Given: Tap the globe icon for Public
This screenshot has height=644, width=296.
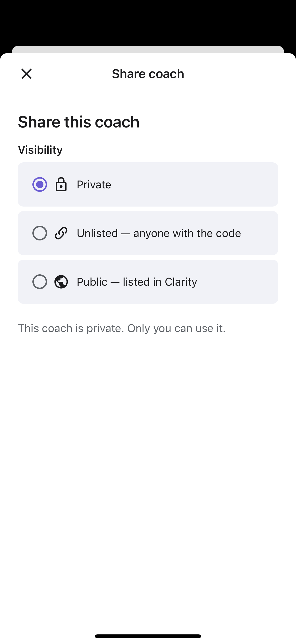Looking at the screenshot, I should click(61, 282).
